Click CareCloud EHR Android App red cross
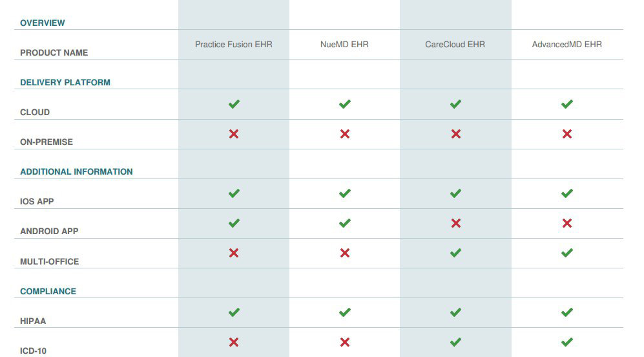This screenshot has width=644, height=357. pos(455,223)
